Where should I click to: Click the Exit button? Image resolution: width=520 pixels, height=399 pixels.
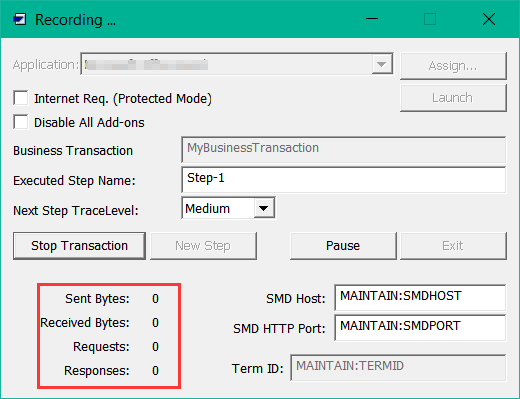(453, 246)
